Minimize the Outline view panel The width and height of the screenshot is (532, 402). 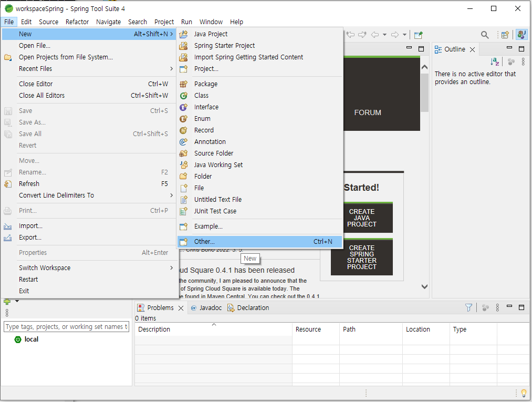click(509, 48)
